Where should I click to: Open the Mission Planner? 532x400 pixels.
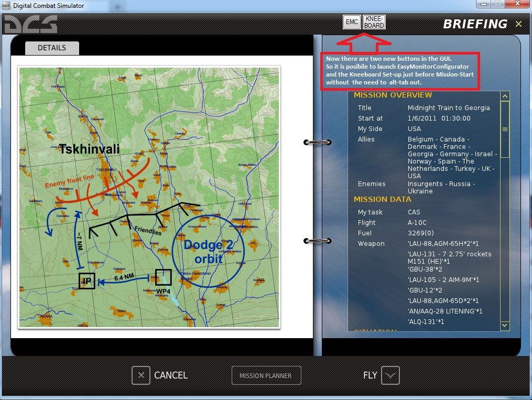267,375
